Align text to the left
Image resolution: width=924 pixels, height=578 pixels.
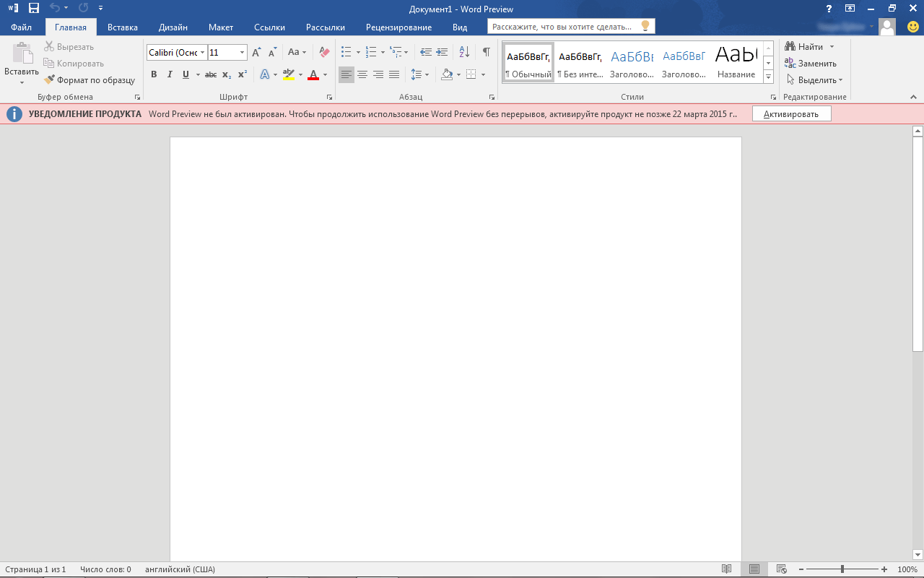[346, 74]
